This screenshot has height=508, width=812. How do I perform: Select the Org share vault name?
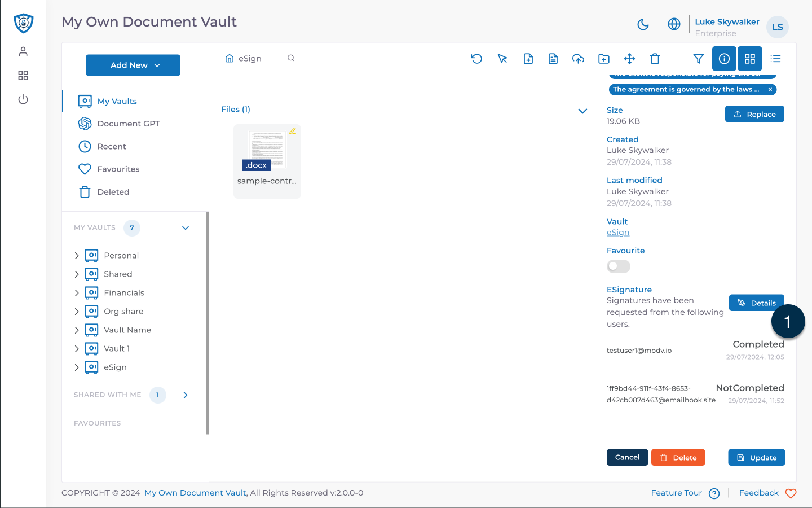click(x=123, y=312)
